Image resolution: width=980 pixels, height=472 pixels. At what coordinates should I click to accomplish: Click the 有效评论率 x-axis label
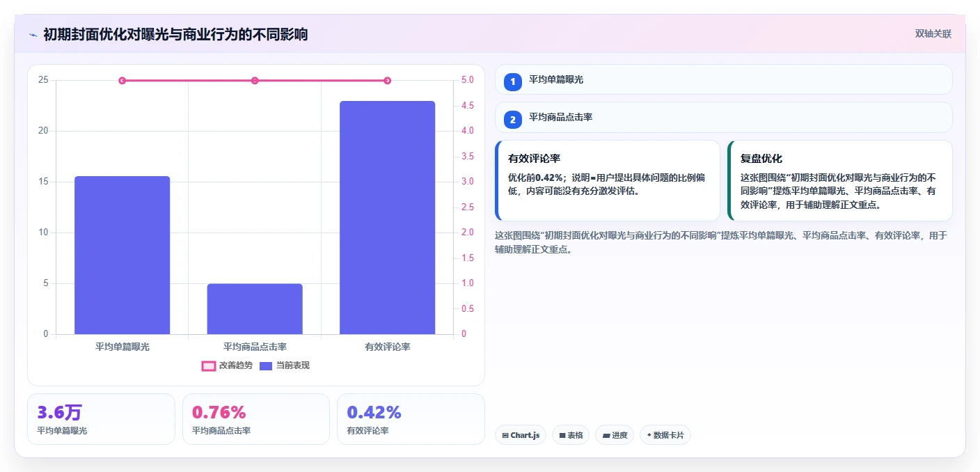(387, 347)
